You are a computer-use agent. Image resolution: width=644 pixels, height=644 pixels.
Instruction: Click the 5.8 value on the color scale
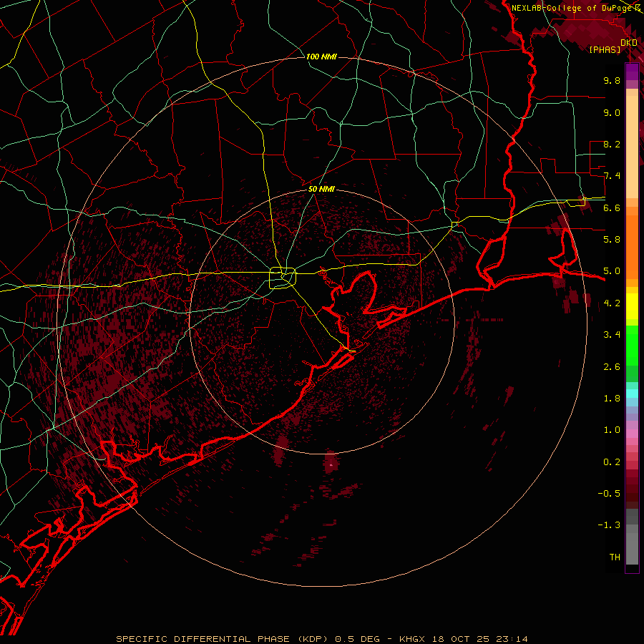click(x=612, y=240)
